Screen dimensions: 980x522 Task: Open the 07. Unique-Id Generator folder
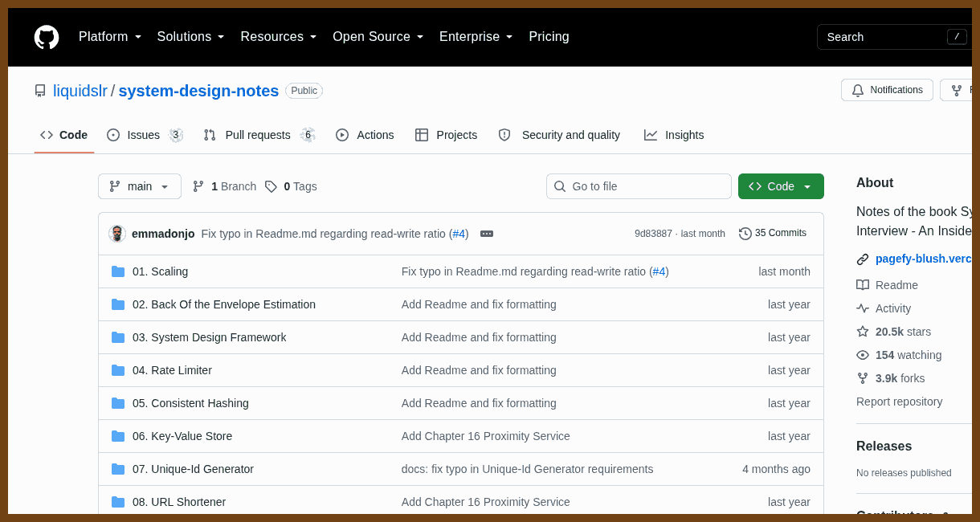click(x=193, y=469)
